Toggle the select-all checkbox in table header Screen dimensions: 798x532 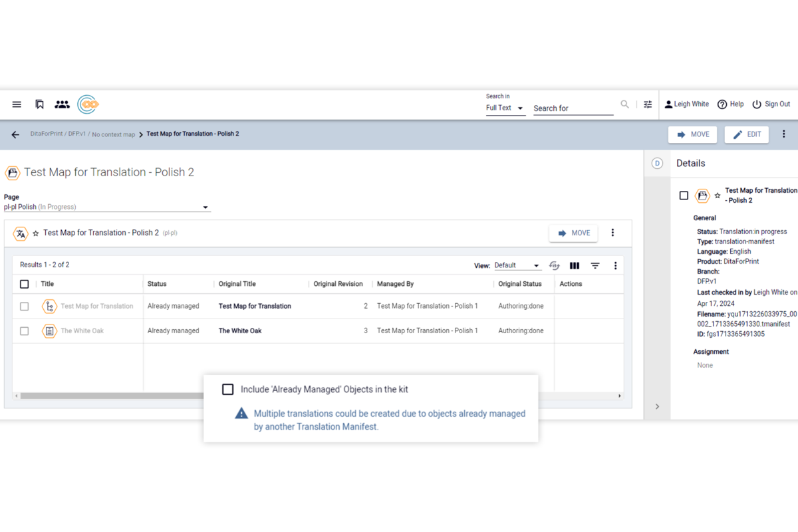(25, 284)
